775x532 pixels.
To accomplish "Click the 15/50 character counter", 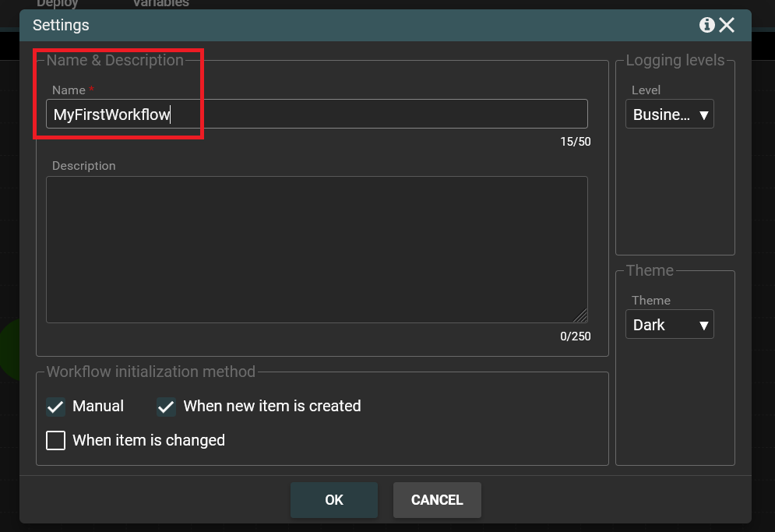I will pyautogui.click(x=576, y=142).
